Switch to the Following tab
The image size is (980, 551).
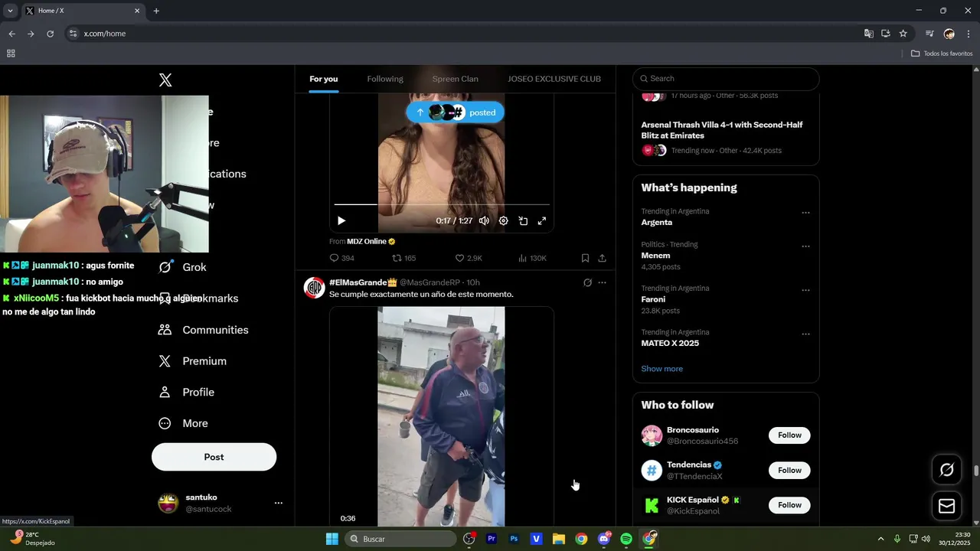(x=385, y=79)
